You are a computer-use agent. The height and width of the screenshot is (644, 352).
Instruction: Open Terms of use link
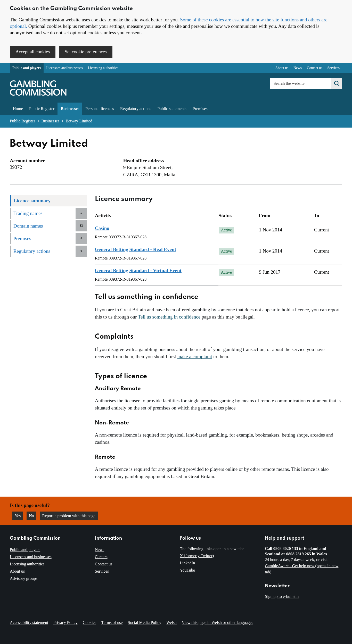[x=112, y=623]
